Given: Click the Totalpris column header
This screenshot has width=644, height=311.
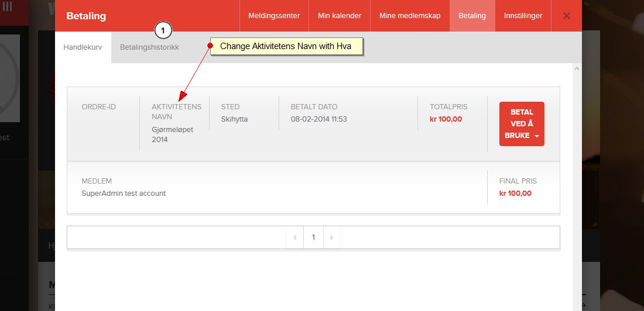Looking at the screenshot, I should 448,107.
